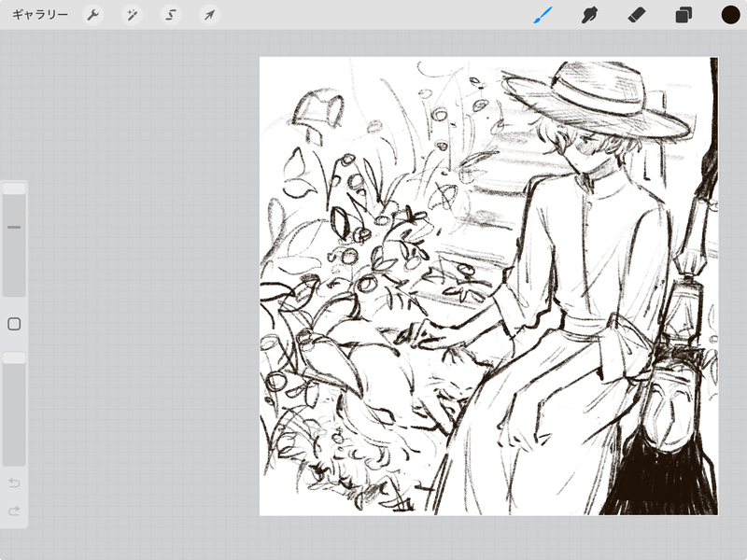This screenshot has height=560, width=747.
Task: Open the active color picker circle
Action: (730, 15)
